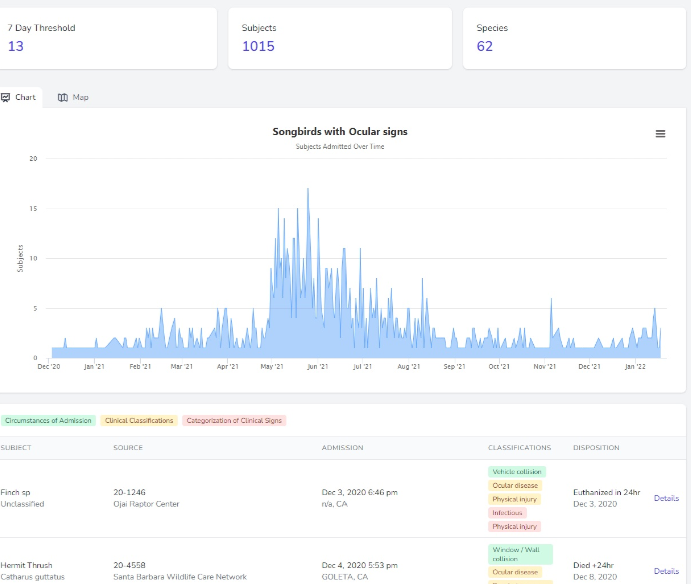Select the Chart tab label
The width and height of the screenshot is (691, 584).
point(25,97)
